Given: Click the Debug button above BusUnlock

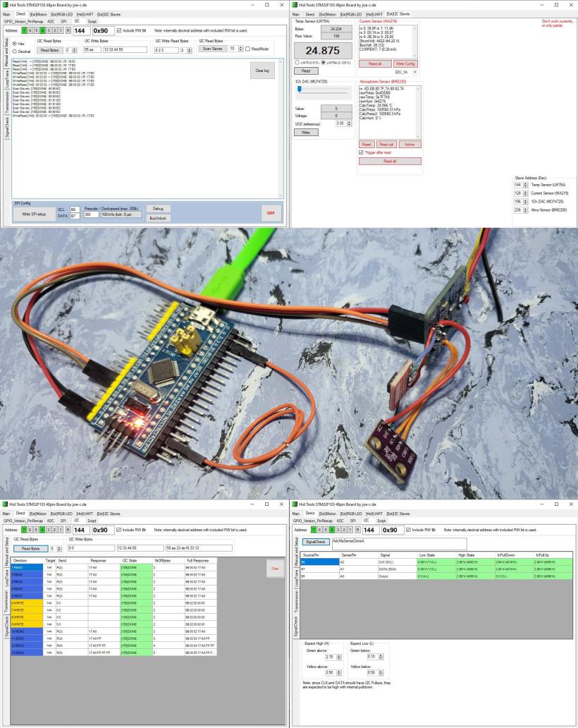Looking at the screenshot, I should (157, 209).
